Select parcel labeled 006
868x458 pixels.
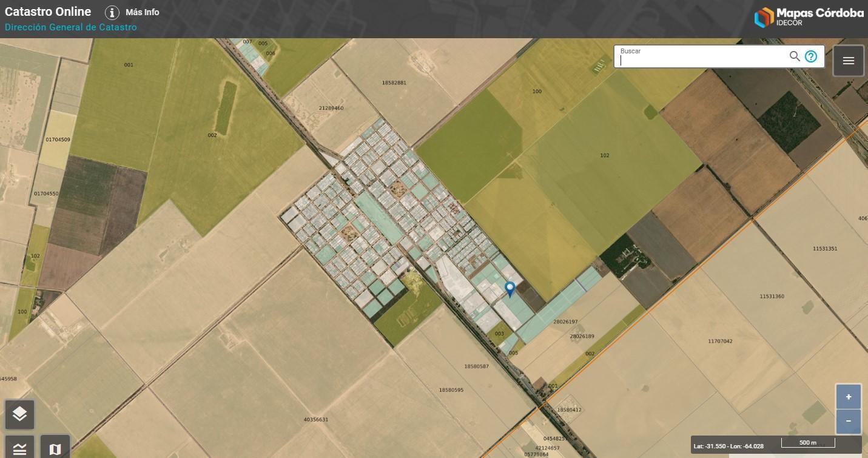[x=271, y=53]
